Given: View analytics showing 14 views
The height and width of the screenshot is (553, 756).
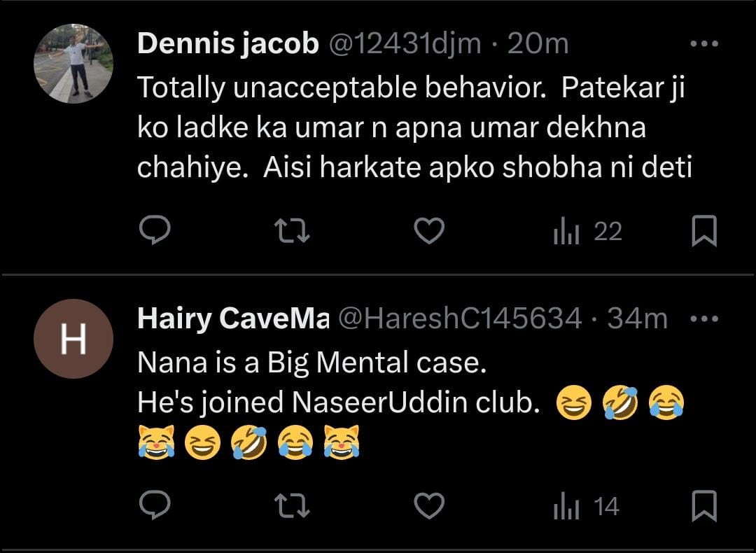Looking at the screenshot, I should tap(586, 507).
